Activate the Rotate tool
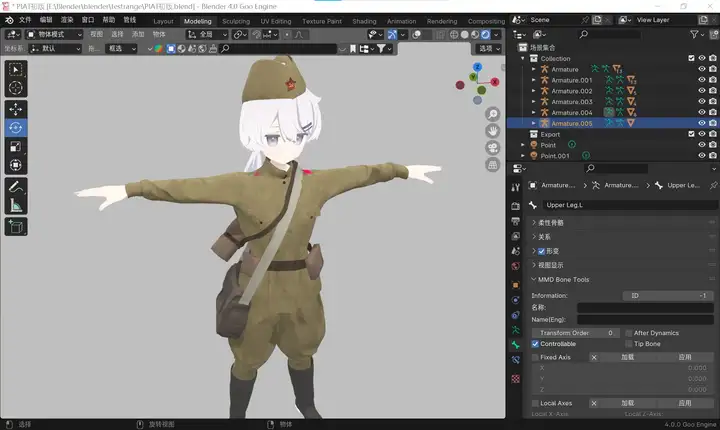Viewport: 720px width, 430px height. click(x=17, y=127)
